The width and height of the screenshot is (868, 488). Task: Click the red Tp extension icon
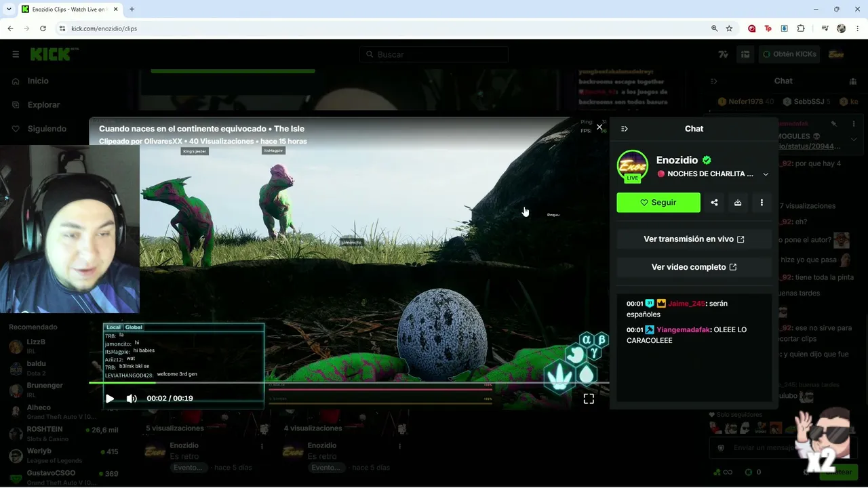coord(768,28)
